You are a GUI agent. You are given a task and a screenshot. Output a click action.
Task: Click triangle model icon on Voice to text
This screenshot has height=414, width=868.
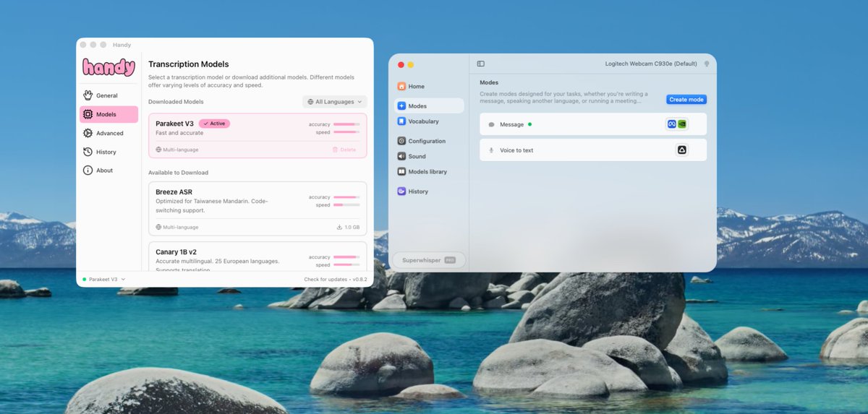pos(682,150)
